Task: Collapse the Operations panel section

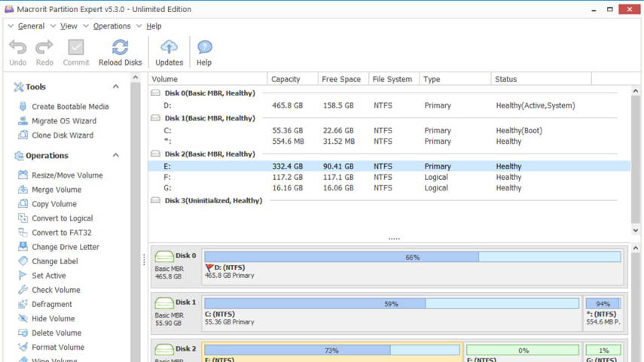Action: point(116,156)
